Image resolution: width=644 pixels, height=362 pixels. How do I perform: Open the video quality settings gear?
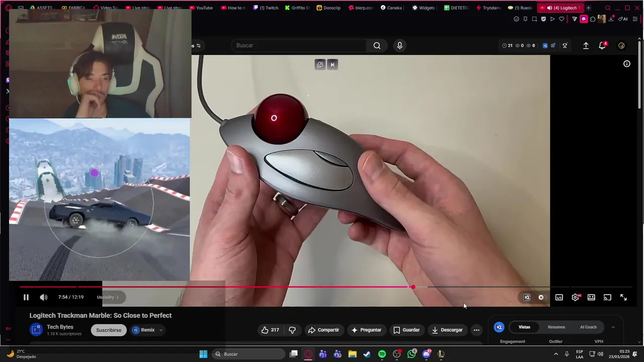point(575,297)
